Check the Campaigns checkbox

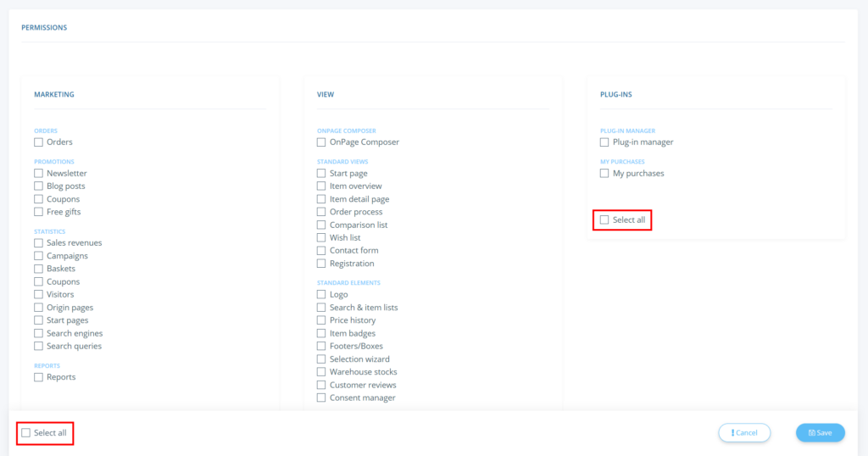tap(38, 256)
